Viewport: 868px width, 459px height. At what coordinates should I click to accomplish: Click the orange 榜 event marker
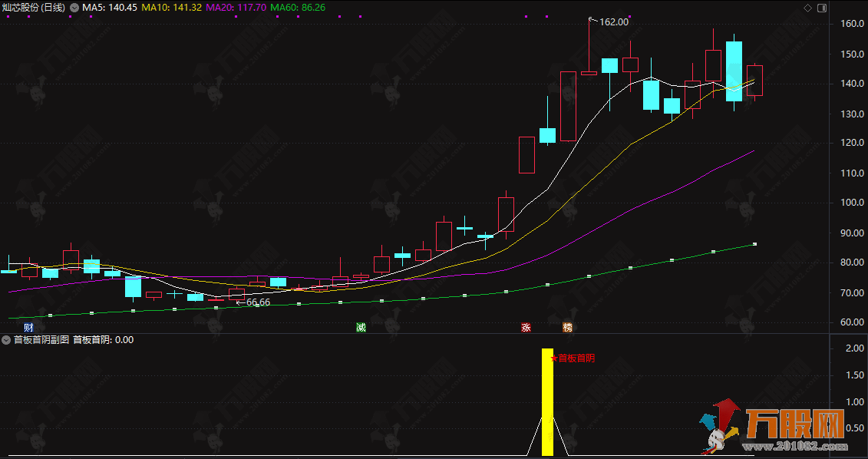click(x=568, y=328)
